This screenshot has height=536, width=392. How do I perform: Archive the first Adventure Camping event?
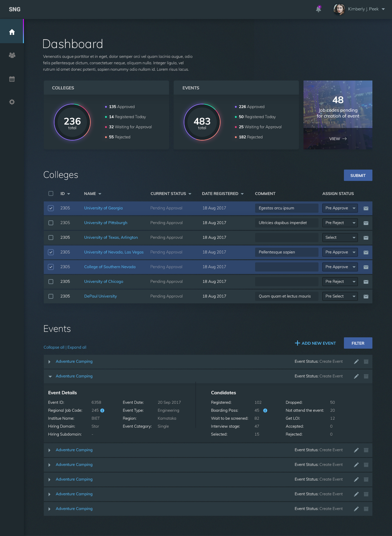[x=366, y=362]
